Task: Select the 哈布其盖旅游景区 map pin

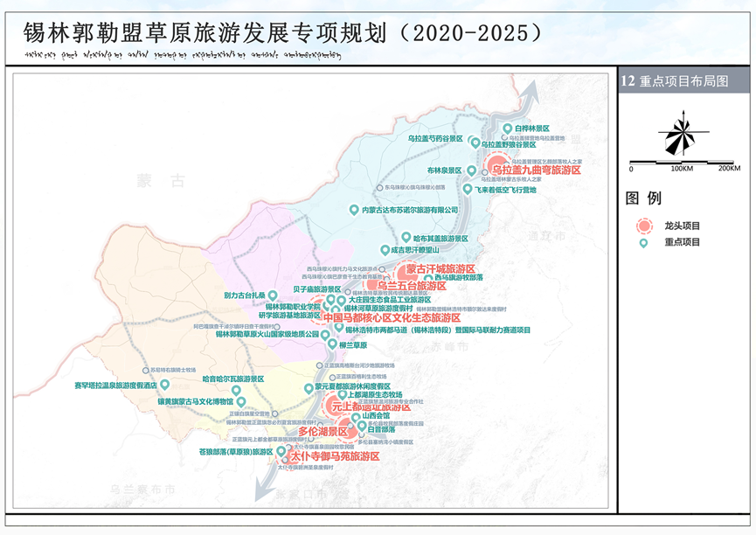Action: tap(406, 237)
